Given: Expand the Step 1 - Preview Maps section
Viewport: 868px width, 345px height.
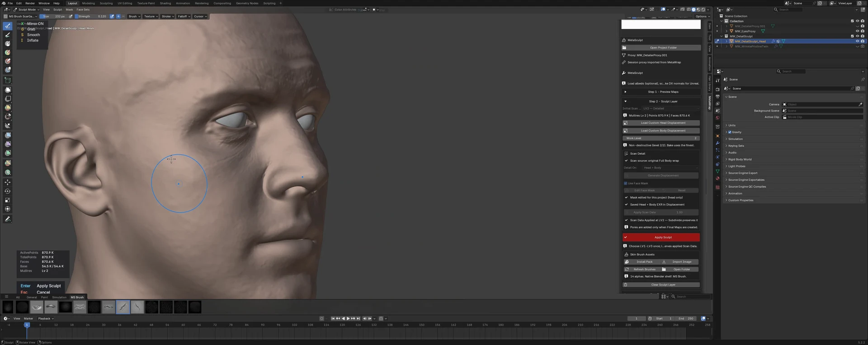Looking at the screenshot, I should tap(661, 92).
